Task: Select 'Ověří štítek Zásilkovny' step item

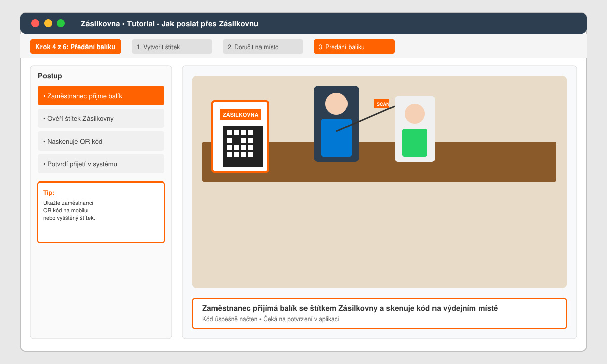Action: click(x=101, y=118)
